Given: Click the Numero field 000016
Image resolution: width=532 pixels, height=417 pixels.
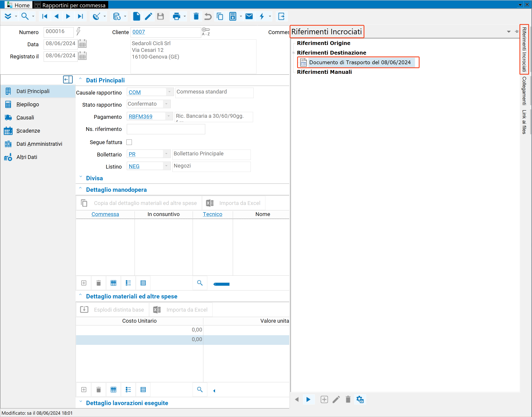Looking at the screenshot, I should 59,32.
